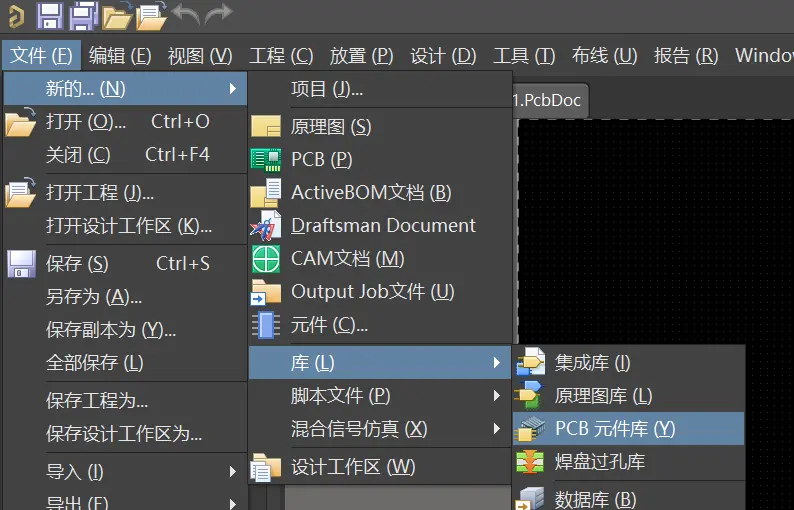Screen dimensions: 794x510
Task: Switch to the 1.PcbDoc document tab
Action: [550, 100]
